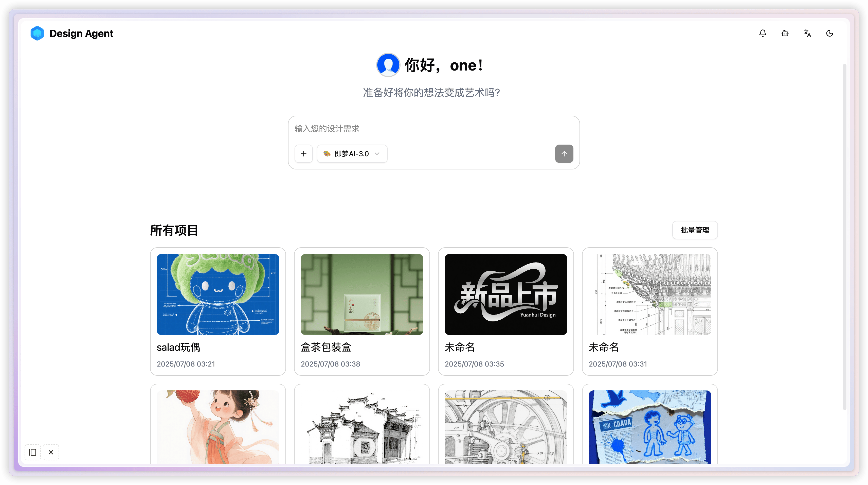This screenshot has height=485, width=868.
Task: Click the design requirement input field
Action: point(434,129)
